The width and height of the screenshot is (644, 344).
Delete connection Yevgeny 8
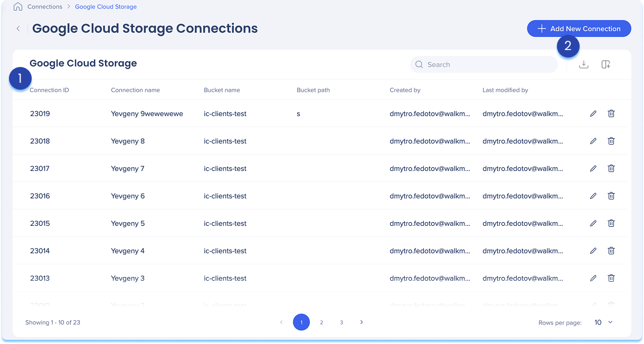[x=611, y=141]
